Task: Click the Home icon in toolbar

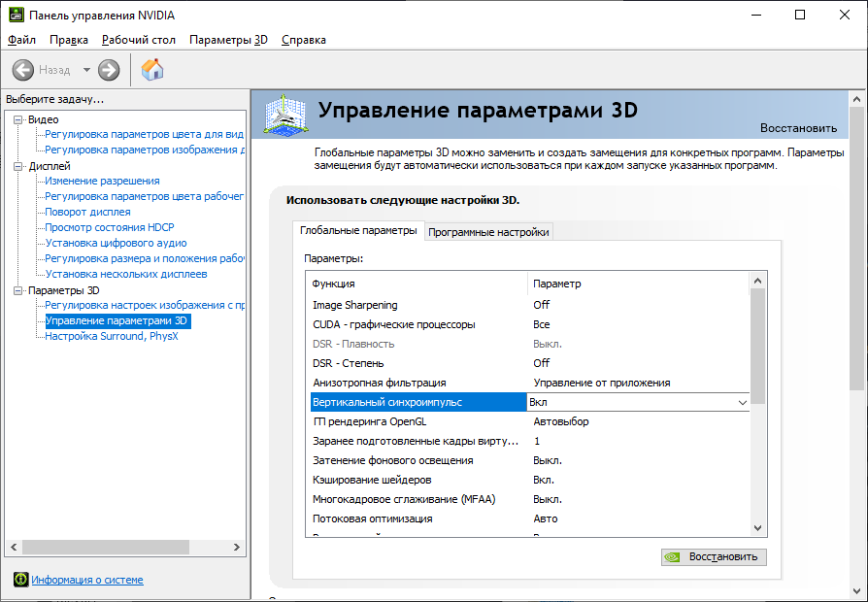Action: click(x=152, y=70)
